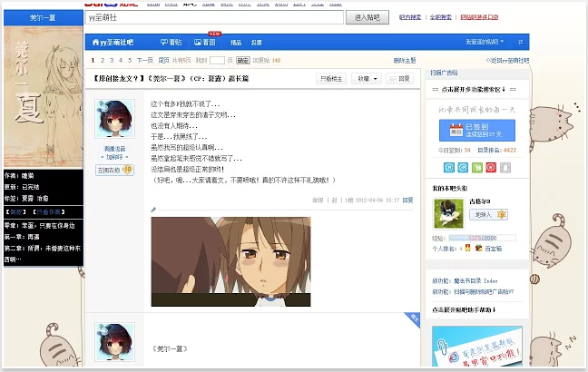Click the 【到校】 link in the black sidebar panel
Image resolution: width=588 pixels, height=372 pixels.
click(15, 212)
